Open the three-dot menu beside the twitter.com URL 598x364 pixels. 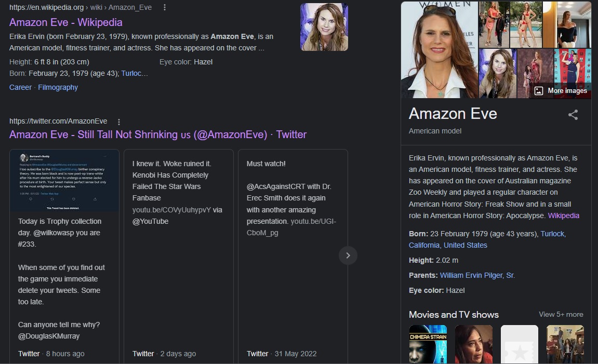pos(119,122)
